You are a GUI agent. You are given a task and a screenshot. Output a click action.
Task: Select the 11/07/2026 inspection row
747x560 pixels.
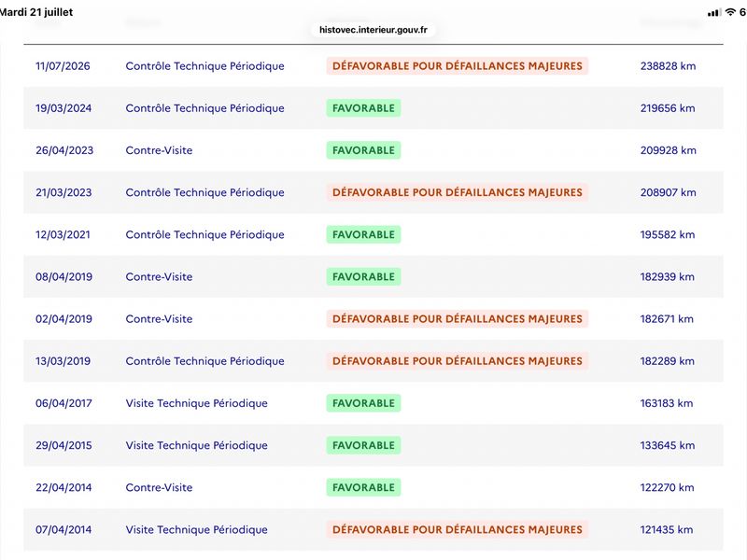point(373,65)
